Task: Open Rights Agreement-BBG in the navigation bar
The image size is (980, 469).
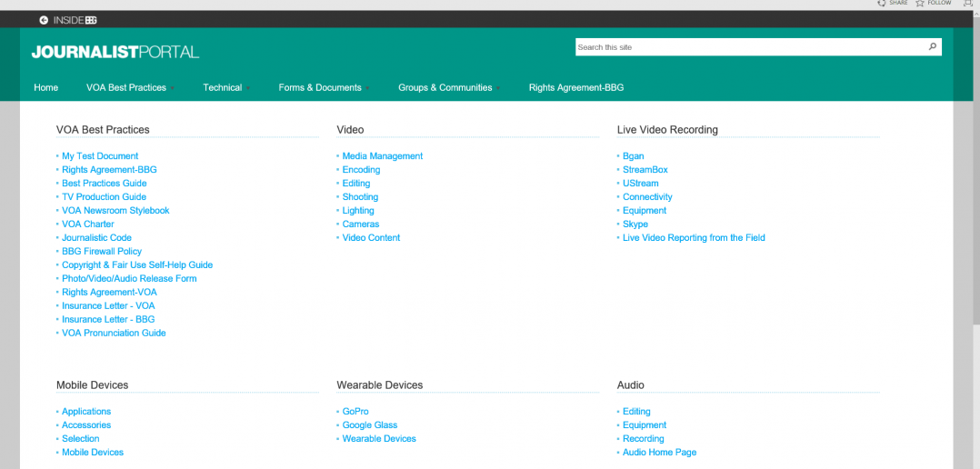Action: point(576,87)
